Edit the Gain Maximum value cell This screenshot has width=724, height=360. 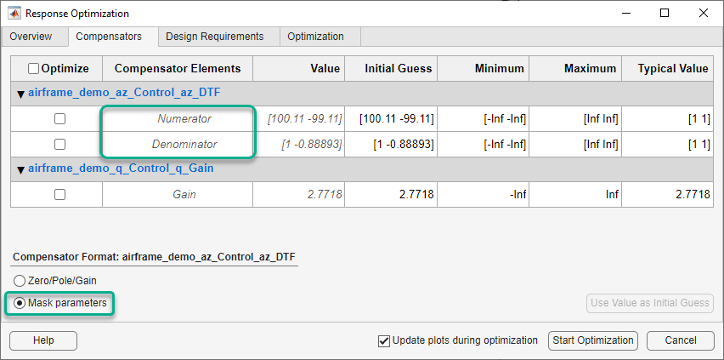575,195
